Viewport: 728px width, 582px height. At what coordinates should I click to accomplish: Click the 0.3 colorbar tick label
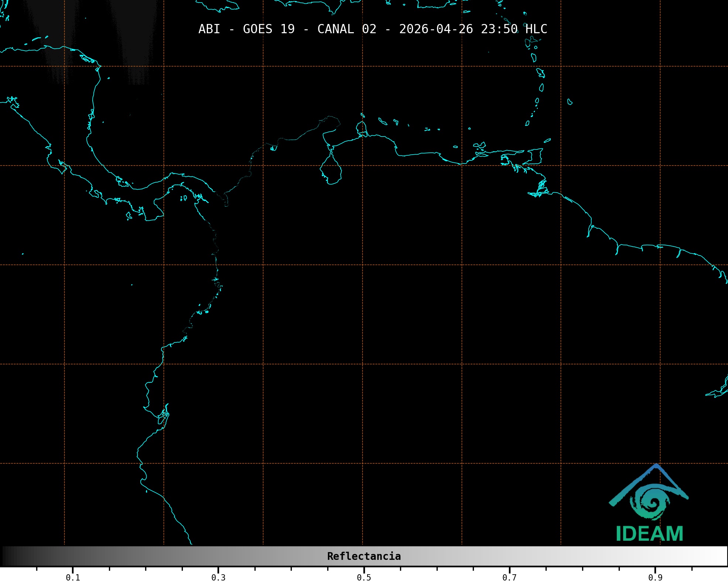(218, 578)
